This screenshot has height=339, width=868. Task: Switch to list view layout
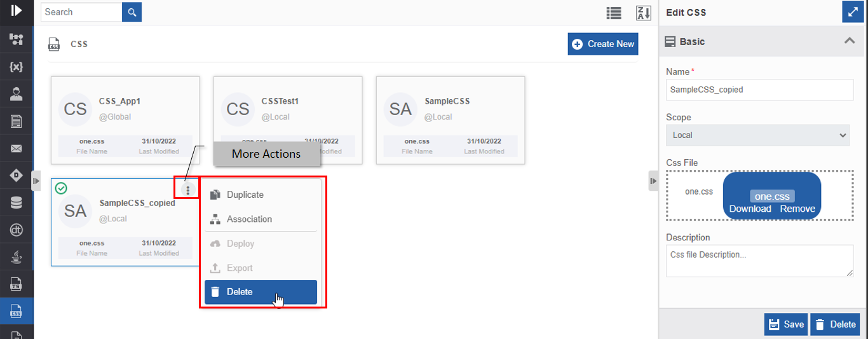[x=613, y=13]
